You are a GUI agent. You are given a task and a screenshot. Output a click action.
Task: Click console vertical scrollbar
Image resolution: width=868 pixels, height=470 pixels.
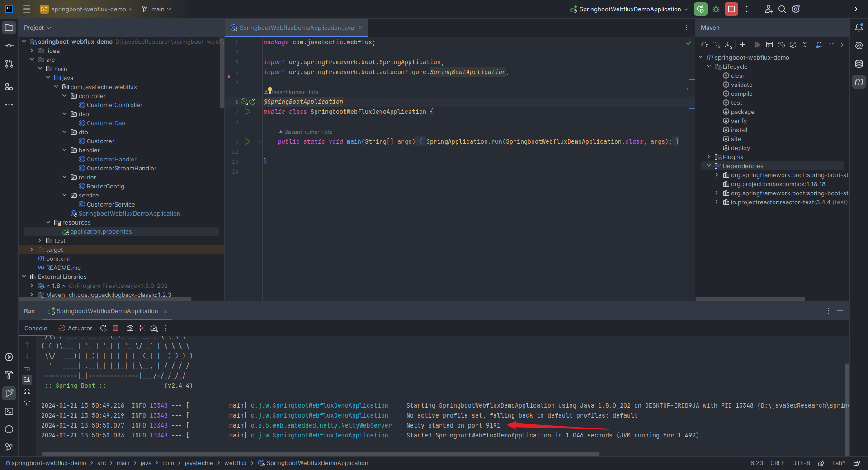pos(847,410)
